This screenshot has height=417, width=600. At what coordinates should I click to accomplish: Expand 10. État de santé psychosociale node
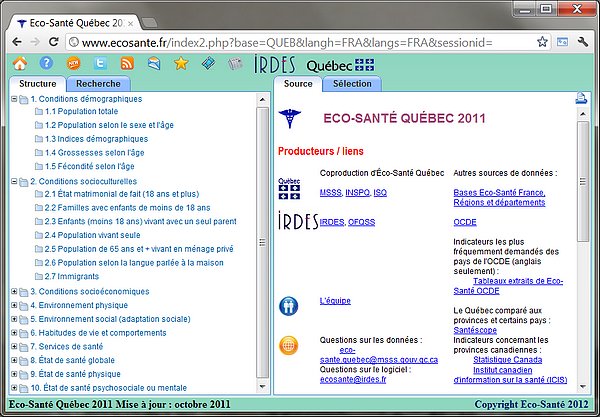(14, 388)
